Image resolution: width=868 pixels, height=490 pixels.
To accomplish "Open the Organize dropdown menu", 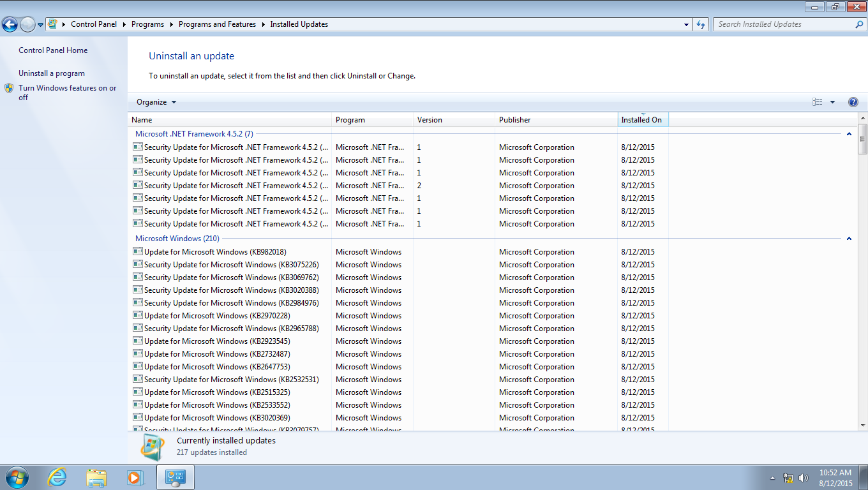I will (155, 102).
